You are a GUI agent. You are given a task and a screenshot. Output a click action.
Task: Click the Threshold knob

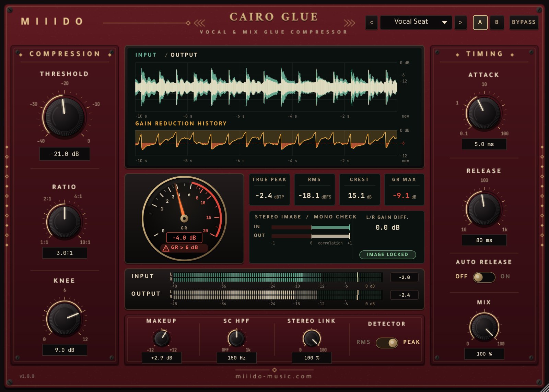(65, 117)
